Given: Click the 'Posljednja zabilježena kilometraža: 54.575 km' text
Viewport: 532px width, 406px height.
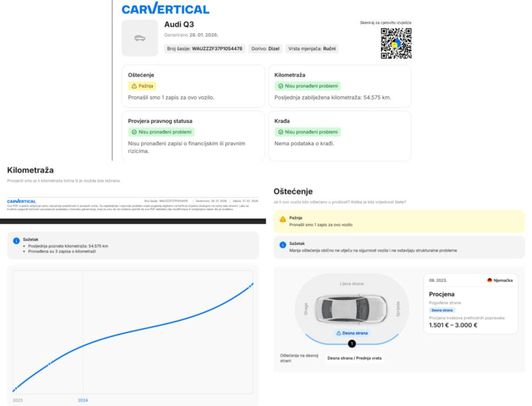Looking at the screenshot, I should click(x=333, y=98).
